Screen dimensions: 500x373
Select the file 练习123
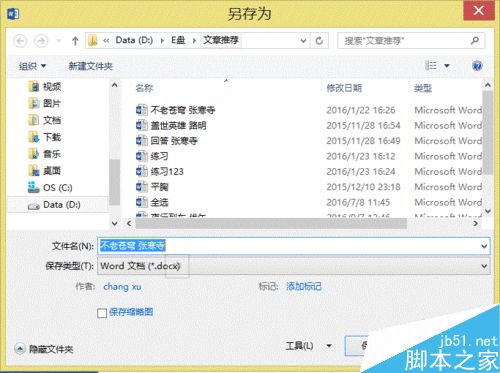click(x=167, y=171)
